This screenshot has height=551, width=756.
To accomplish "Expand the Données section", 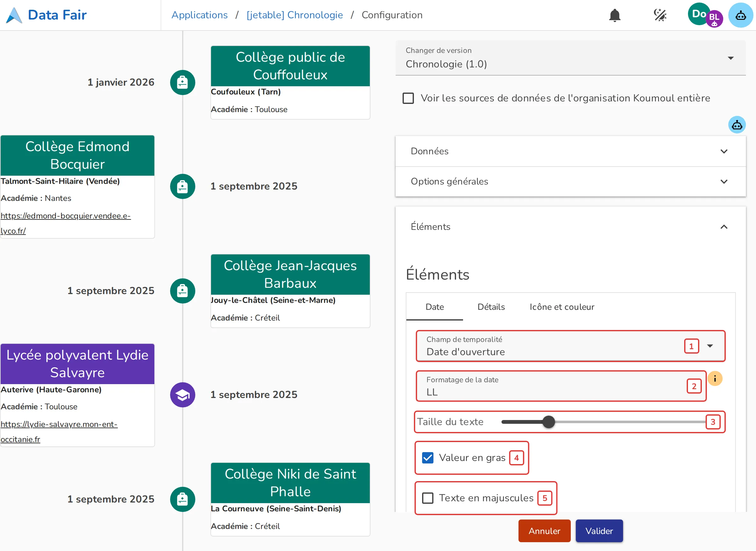I will [x=570, y=151].
